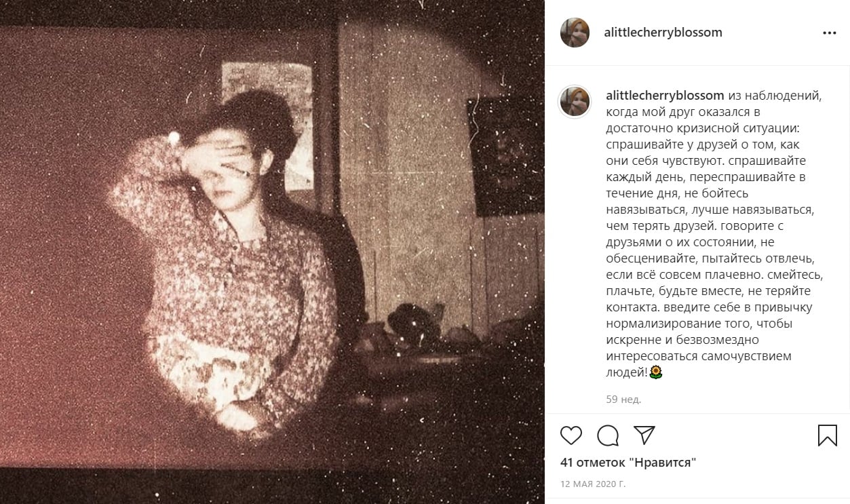Click the word 'контакта' in the caption
Viewport: 850px width, 504px height.
coord(631,307)
